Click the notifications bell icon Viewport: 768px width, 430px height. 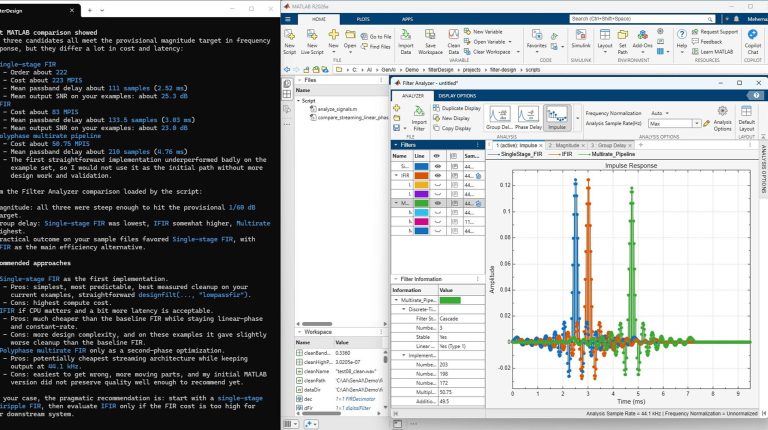point(736,19)
